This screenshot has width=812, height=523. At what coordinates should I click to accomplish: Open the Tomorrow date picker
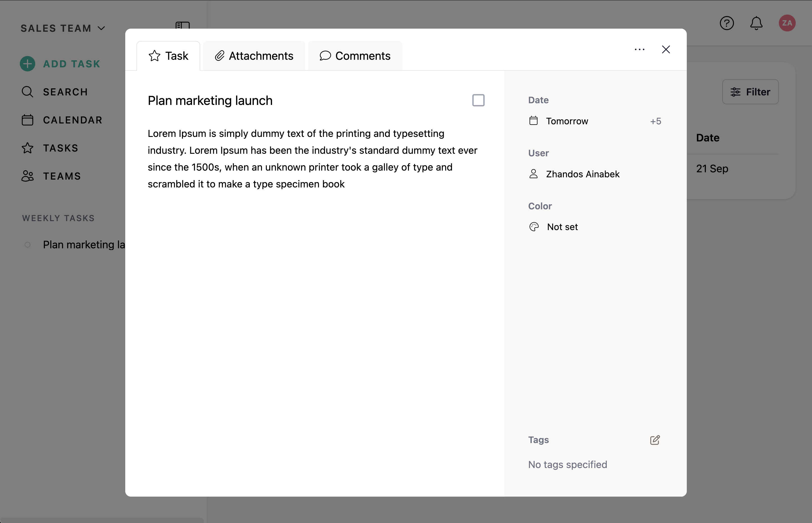tap(567, 121)
